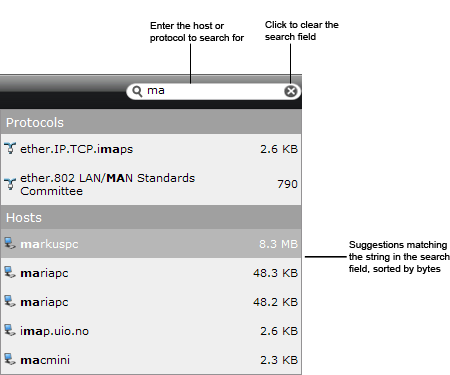Pick the mariapc host with 48.3 KB
This screenshot has width=450, height=375.
(x=151, y=273)
